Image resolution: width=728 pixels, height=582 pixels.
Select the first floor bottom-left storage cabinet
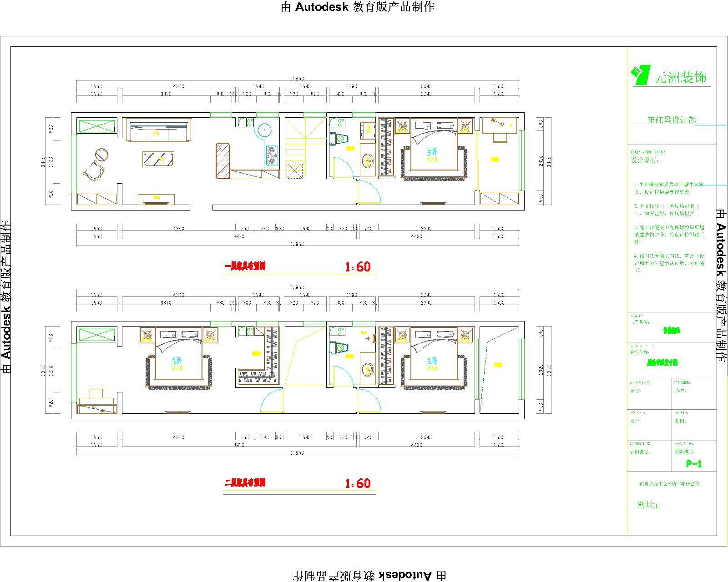click(x=97, y=198)
